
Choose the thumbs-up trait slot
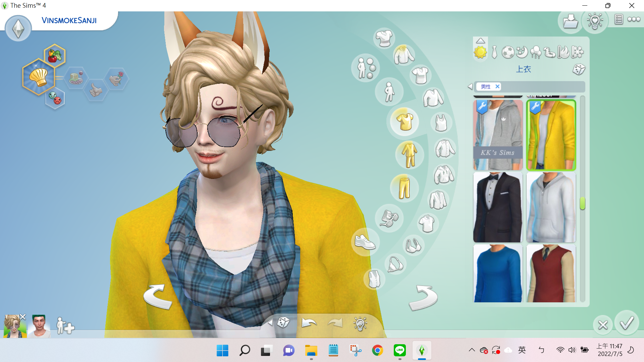coord(96,90)
